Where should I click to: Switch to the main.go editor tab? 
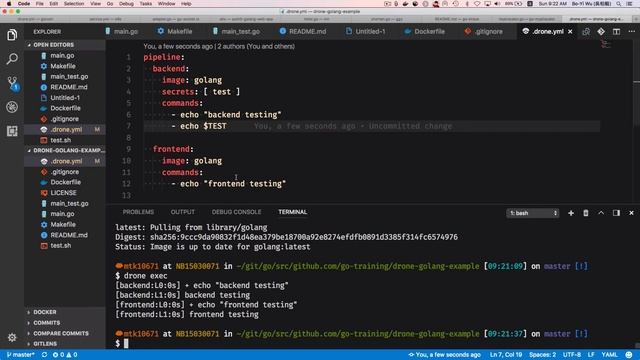[x=122, y=31]
